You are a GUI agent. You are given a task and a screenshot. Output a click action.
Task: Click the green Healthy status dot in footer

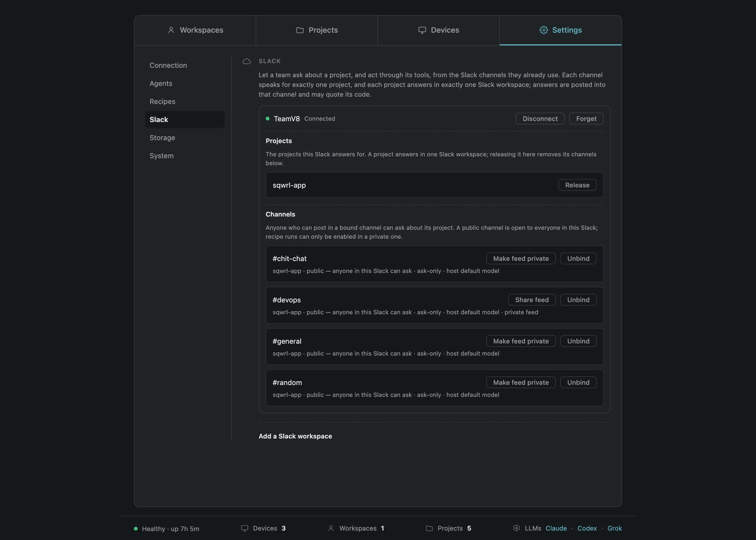(x=136, y=528)
